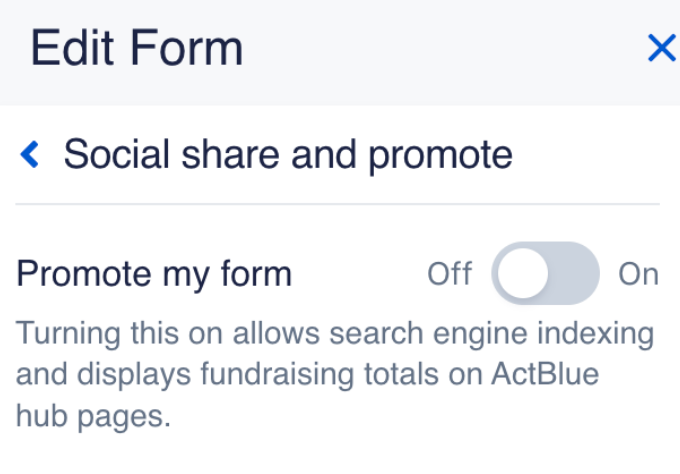
Task: Toggle the Promote my form switch
Action: coord(545,273)
